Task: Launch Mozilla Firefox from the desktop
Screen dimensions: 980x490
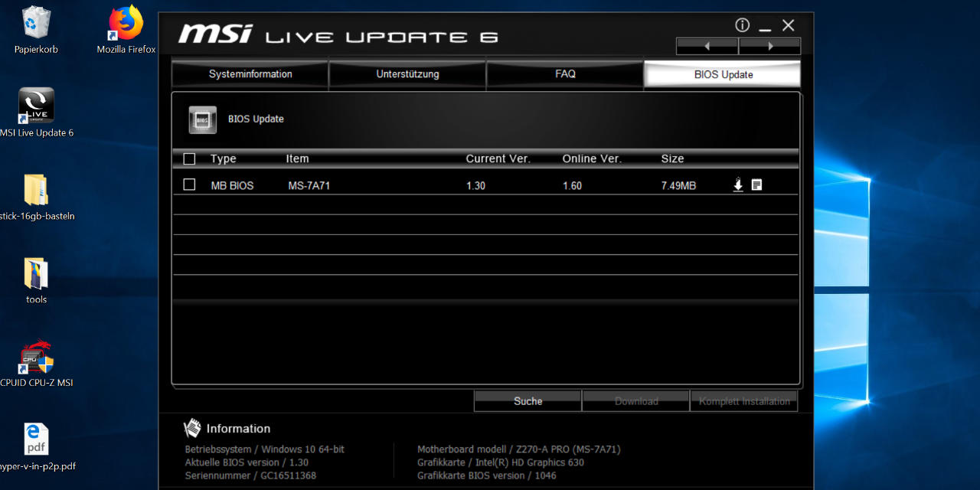Action: (126, 31)
